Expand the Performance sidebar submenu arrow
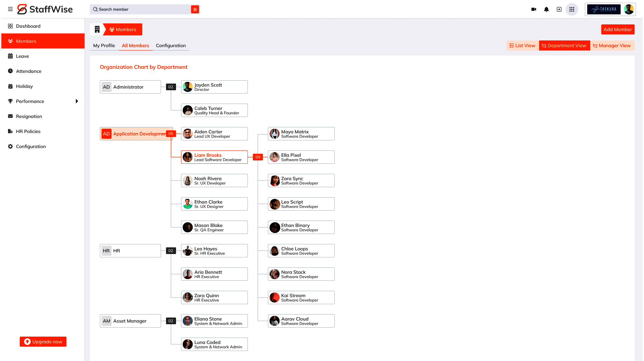This screenshot has width=644, height=361. tap(77, 101)
